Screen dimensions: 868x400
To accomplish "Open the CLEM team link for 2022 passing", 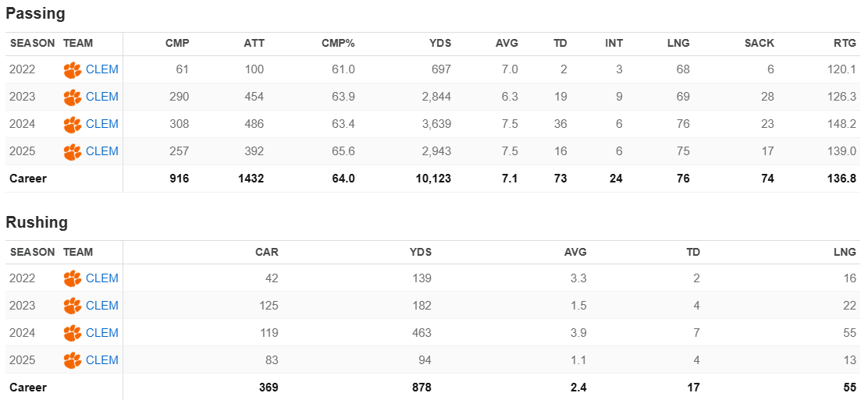I will [x=102, y=69].
